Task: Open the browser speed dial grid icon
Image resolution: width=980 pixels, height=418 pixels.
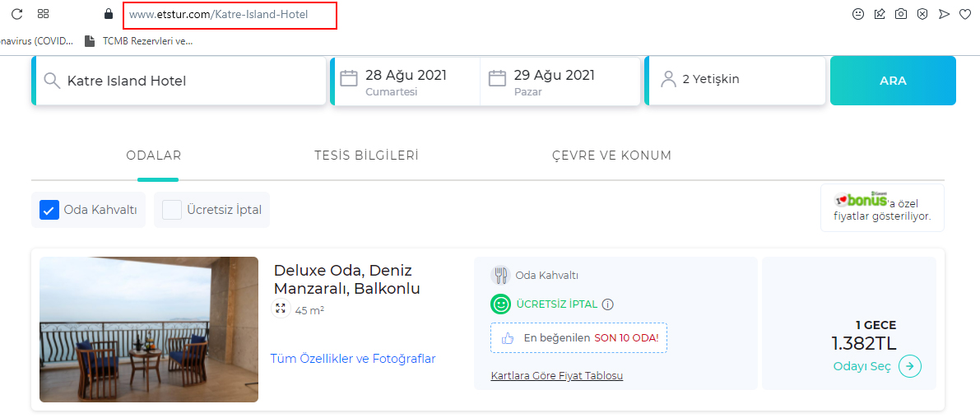Action: (x=43, y=14)
